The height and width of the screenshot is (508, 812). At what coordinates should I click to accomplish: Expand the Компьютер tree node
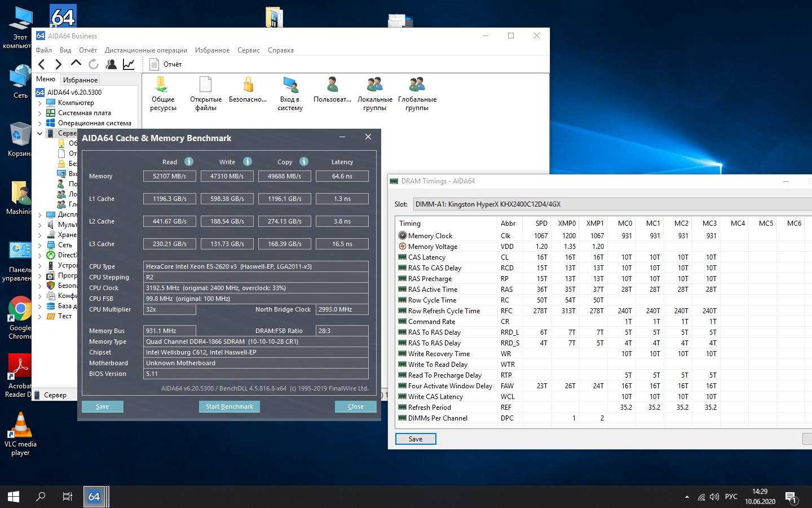40,103
